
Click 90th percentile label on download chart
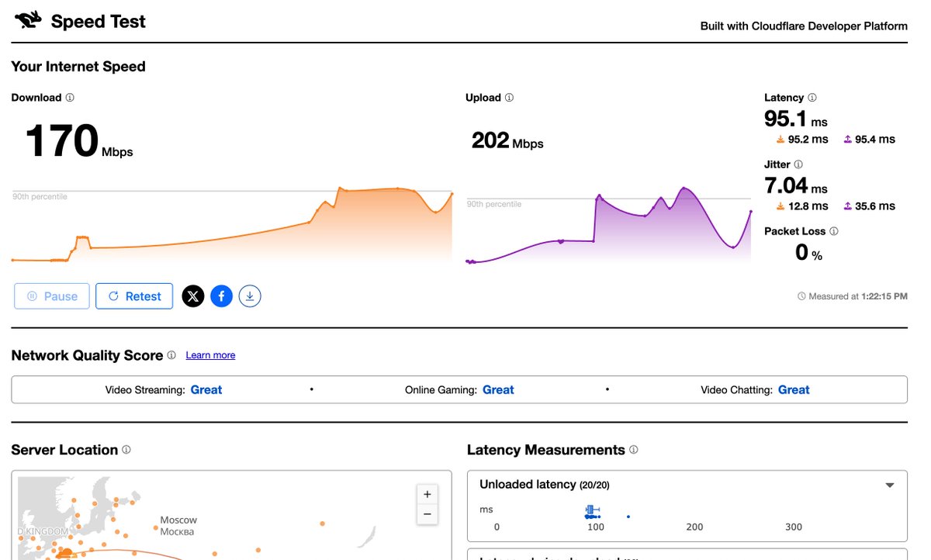click(x=40, y=197)
